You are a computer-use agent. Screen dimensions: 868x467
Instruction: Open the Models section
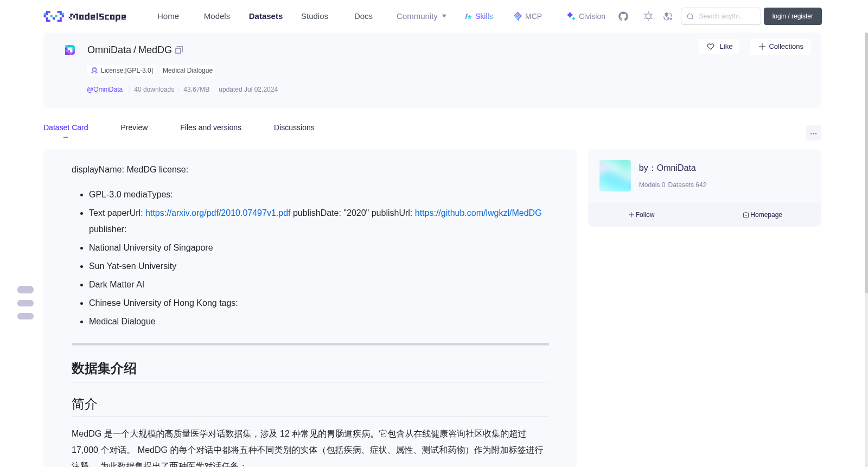pyautogui.click(x=217, y=16)
